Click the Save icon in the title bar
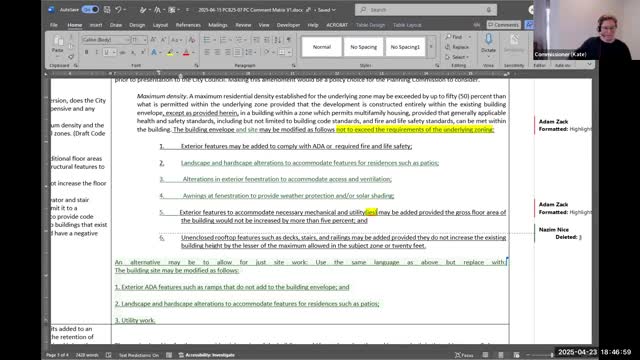The height and width of the screenshot is (360, 640). coord(107,9)
